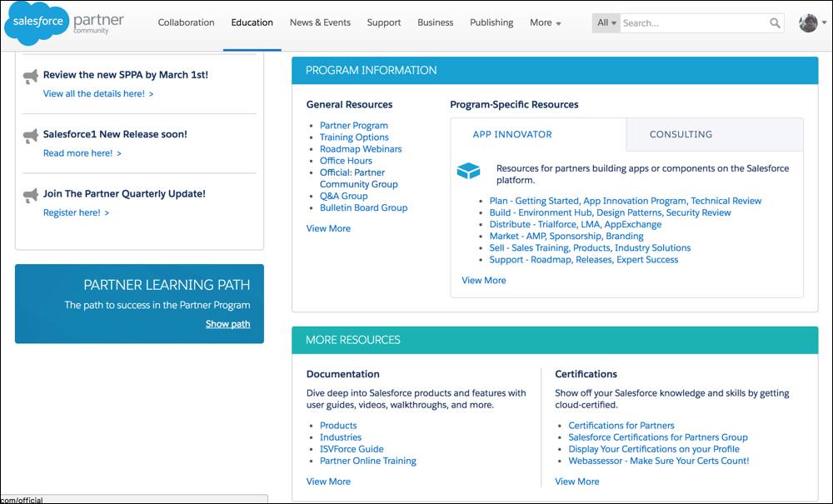Click megaphone icon beside Salesforce1 New Release

[31, 136]
